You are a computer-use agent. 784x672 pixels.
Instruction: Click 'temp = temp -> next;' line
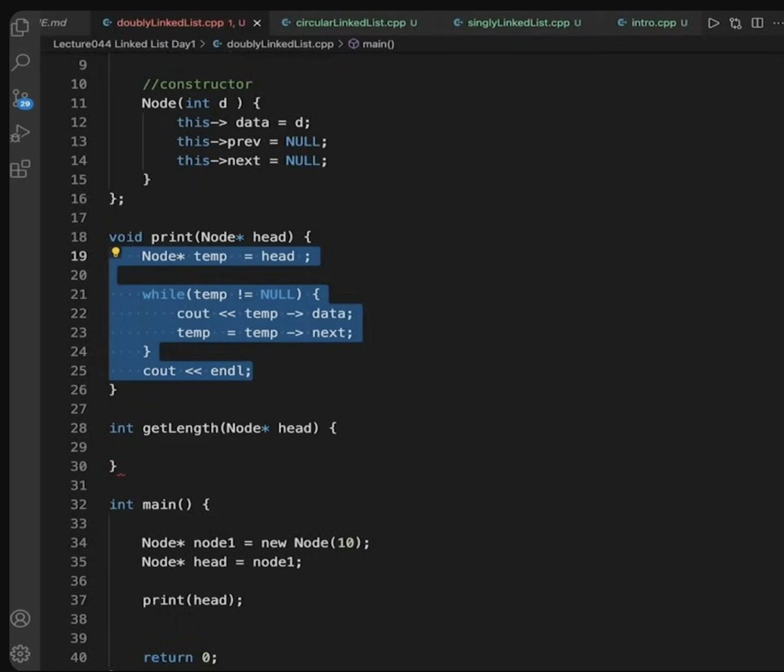pyautogui.click(x=265, y=332)
